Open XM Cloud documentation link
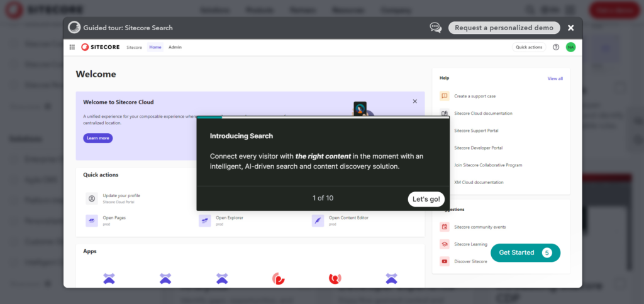The height and width of the screenshot is (304, 644). [479, 182]
